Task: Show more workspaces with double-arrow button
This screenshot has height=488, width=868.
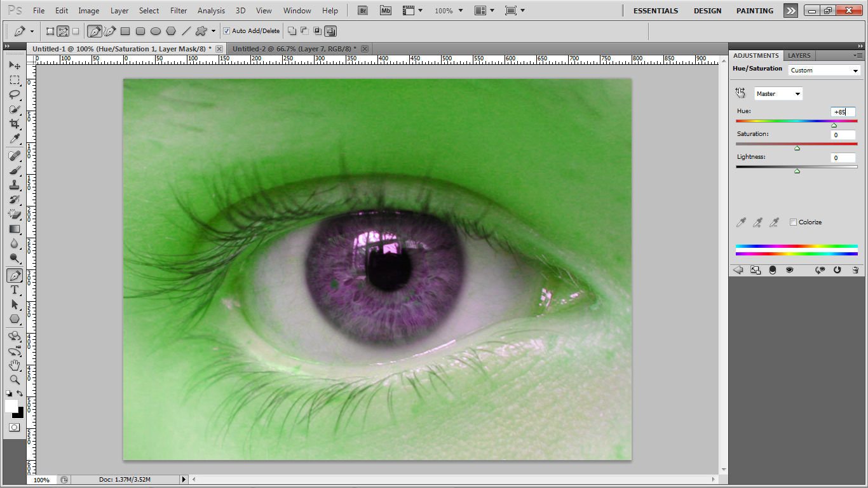Action: pyautogui.click(x=790, y=11)
